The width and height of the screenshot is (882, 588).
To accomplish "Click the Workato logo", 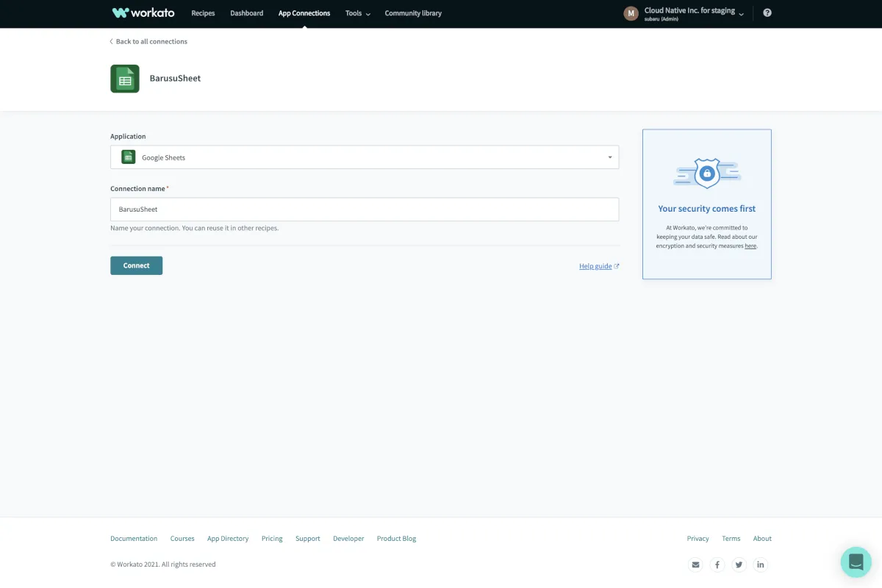I will [x=143, y=13].
